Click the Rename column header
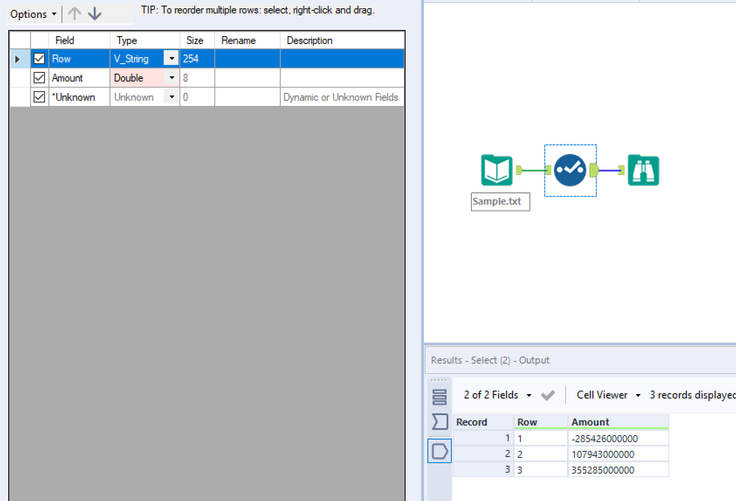The image size is (736, 501). point(247,40)
